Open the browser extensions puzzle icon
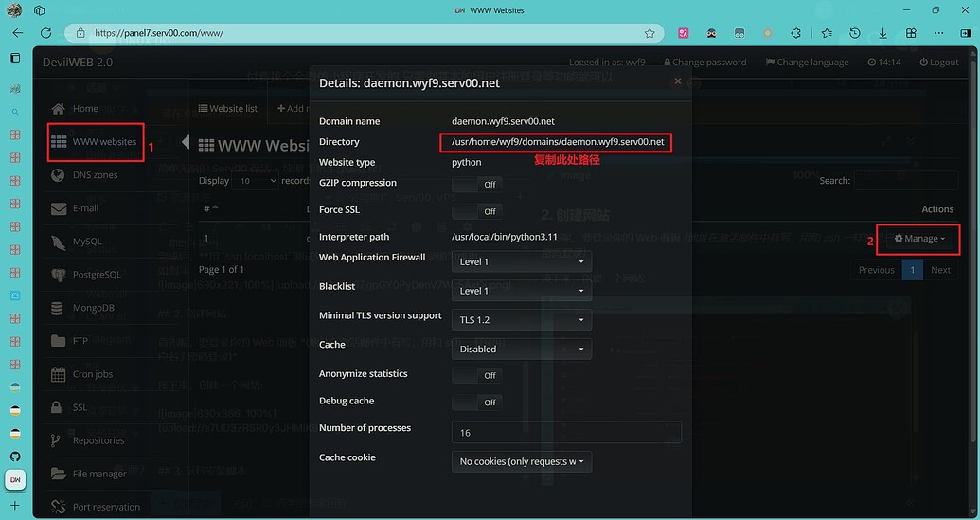 coord(795,33)
